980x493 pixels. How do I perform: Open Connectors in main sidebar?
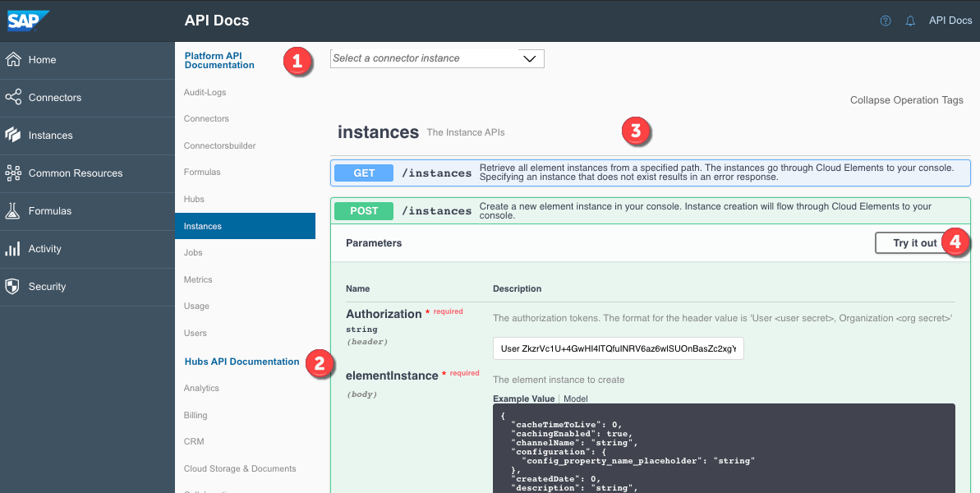(88, 98)
